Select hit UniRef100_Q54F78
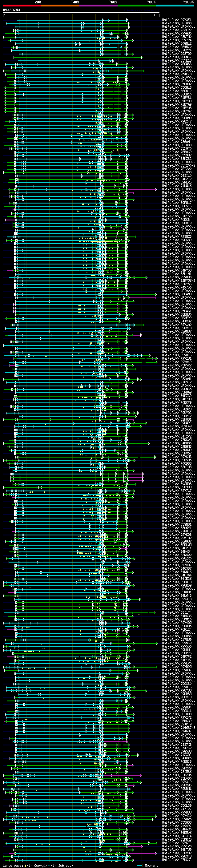 (x=177, y=74)
